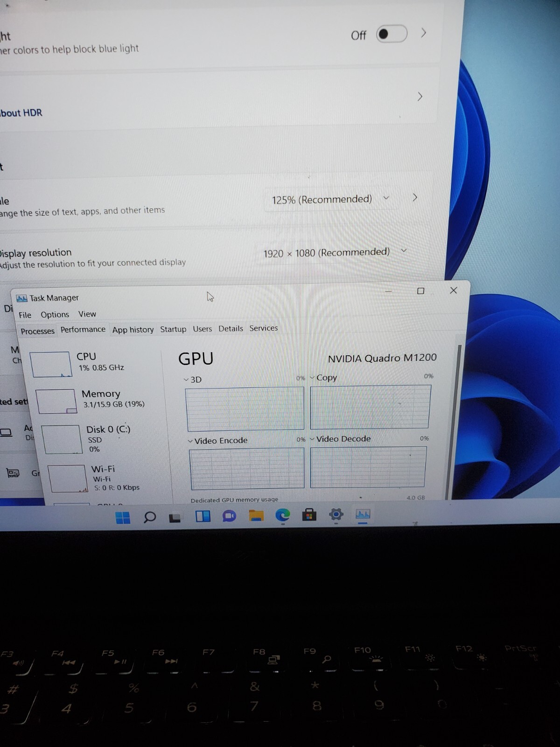Switch to Settings via taskbar gear icon

click(x=336, y=514)
